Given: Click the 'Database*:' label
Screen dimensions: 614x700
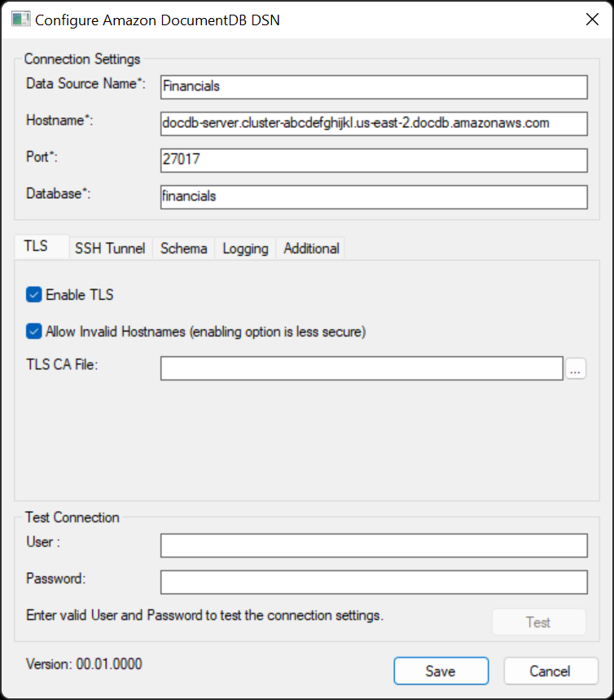Looking at the screenshot, I should point(58,193).
